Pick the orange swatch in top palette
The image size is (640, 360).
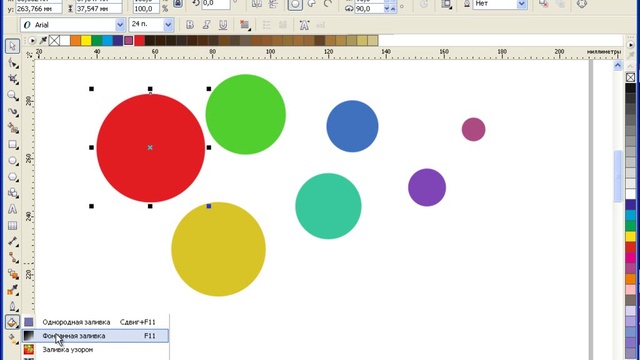pyautogui.click(x=76, y=40)
